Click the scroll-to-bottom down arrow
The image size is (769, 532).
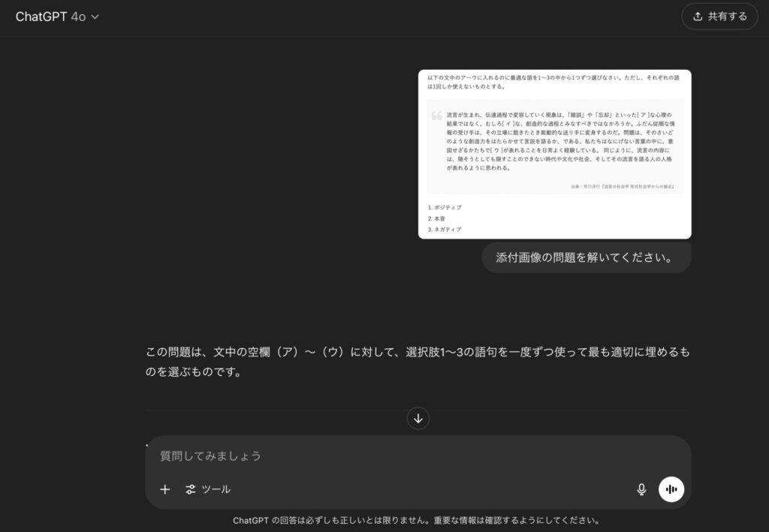click(418, 419)
